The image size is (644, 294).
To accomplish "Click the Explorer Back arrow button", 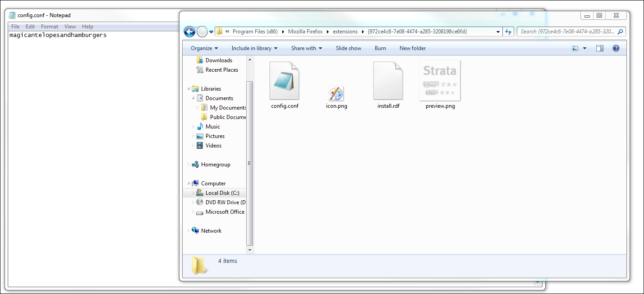I will (190, 32).
